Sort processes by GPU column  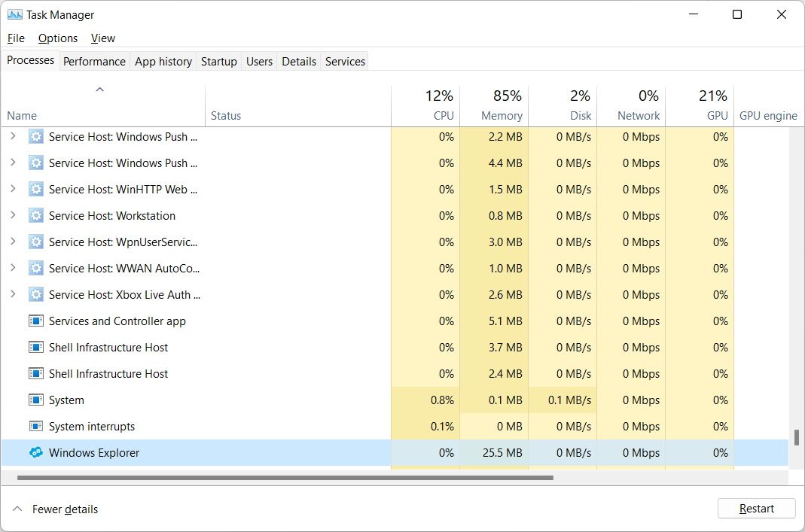(x=700, y=105)
